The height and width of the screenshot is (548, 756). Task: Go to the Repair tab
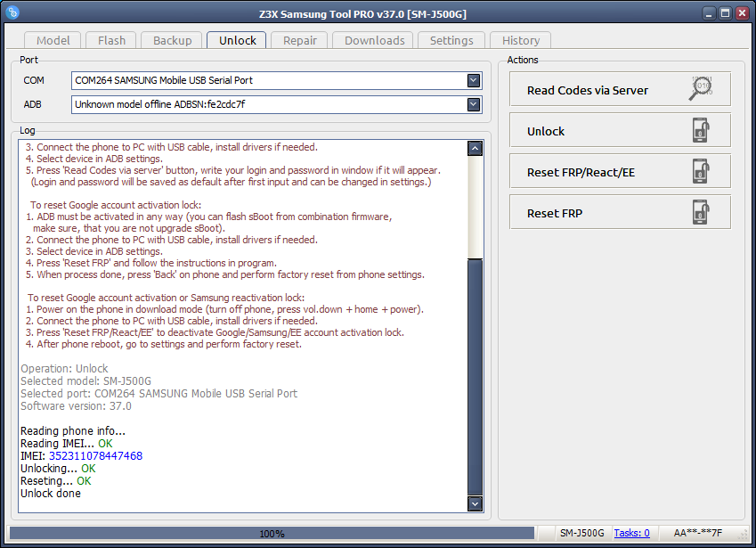(299, 40)
